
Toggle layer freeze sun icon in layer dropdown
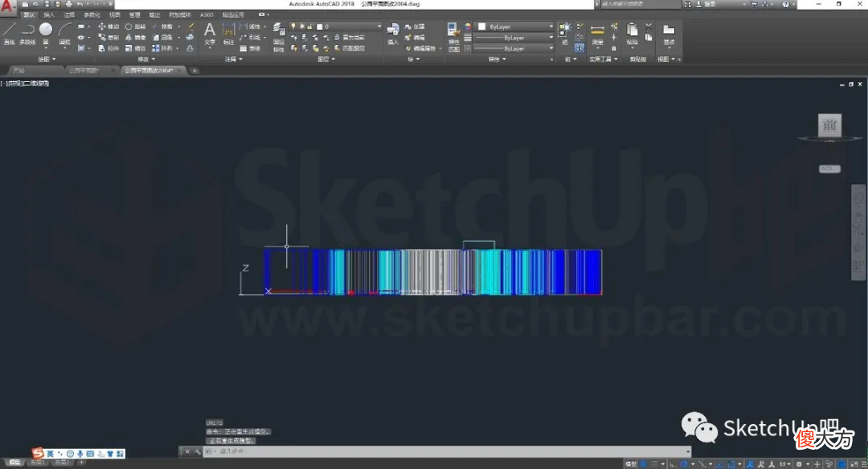(x=301, y=27)
